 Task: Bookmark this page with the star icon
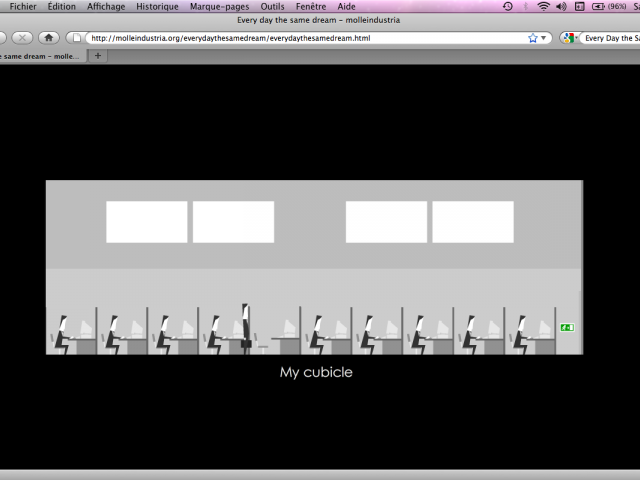[533, 38]
